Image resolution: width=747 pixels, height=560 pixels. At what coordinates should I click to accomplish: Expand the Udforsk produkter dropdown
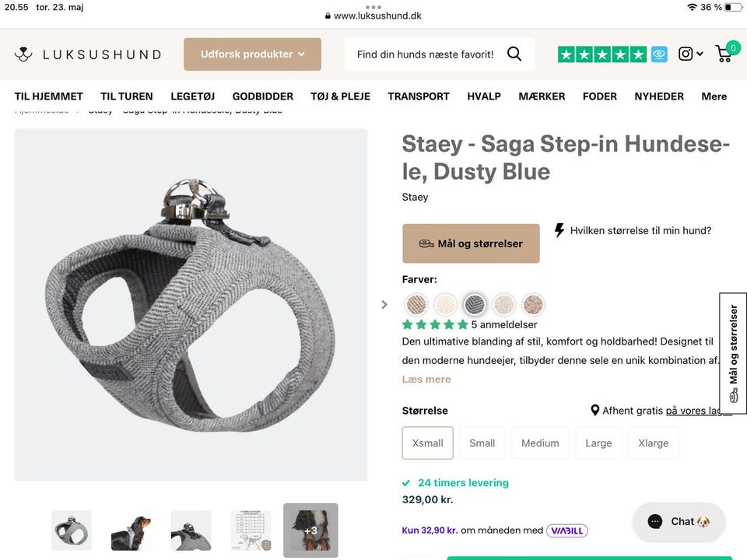click(x=252, y=54)
